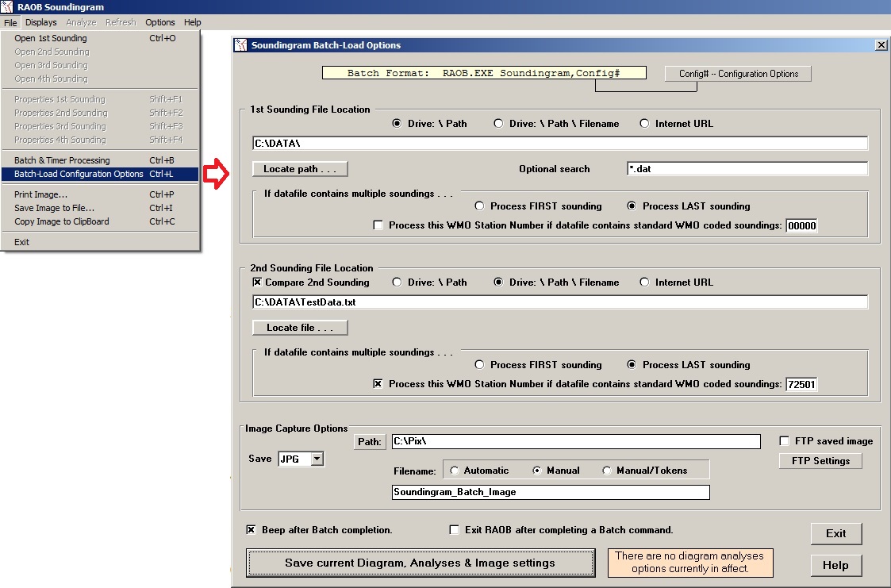The width and height of the screenshot is (891, 588).
Task: Open the File menu
Action: pos(10,22)
